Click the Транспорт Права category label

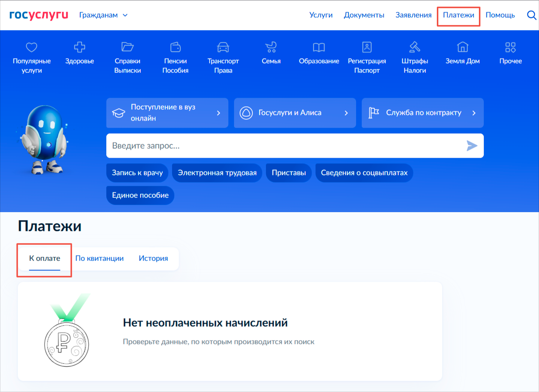click(223, 66)
